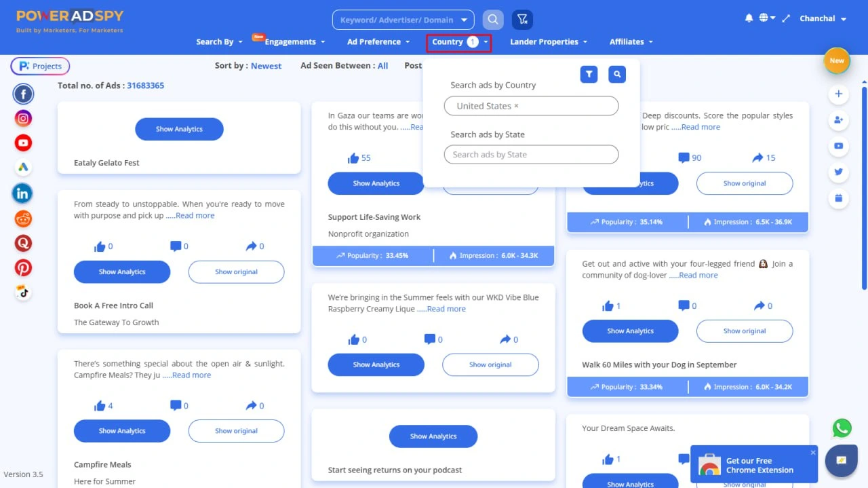This screenshot has height=488, width=868.
Task: Show original of WKD Vibe Blue Raspberry ad
Action: pyautogui.click(x=490, y=365)
